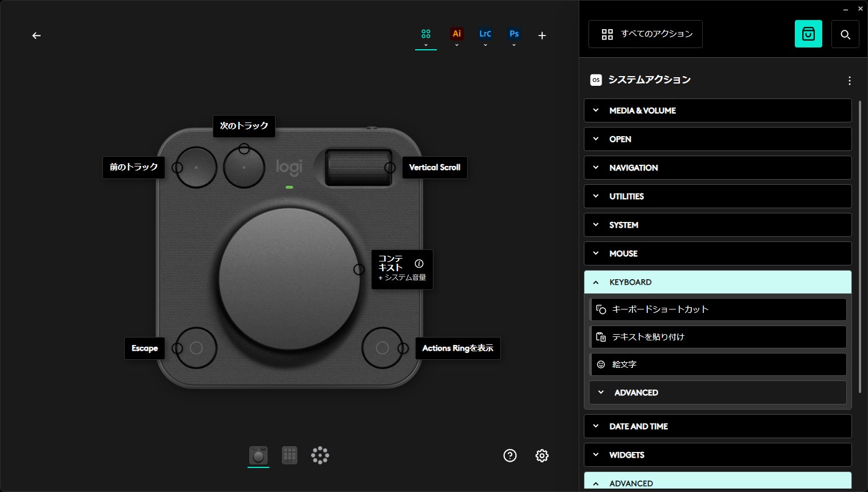Open the Ai profile dropdown chevron

456,45
